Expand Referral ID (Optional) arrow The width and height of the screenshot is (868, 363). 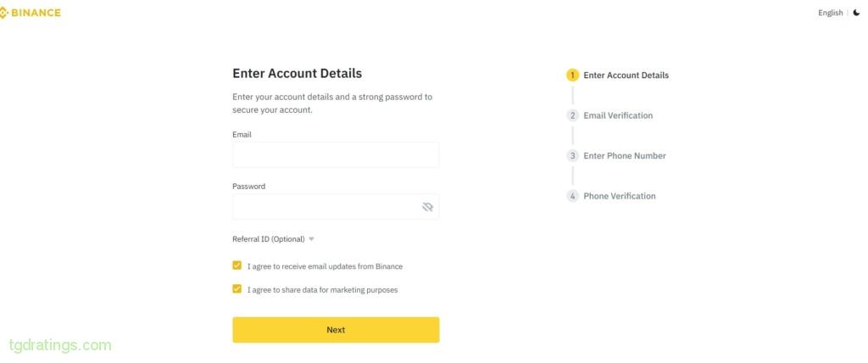(311, 239)
